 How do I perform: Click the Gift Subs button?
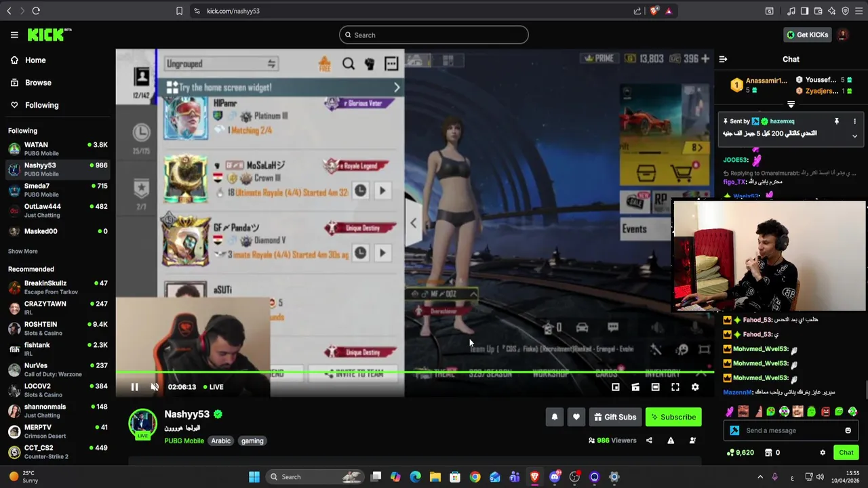coord(615,418)
